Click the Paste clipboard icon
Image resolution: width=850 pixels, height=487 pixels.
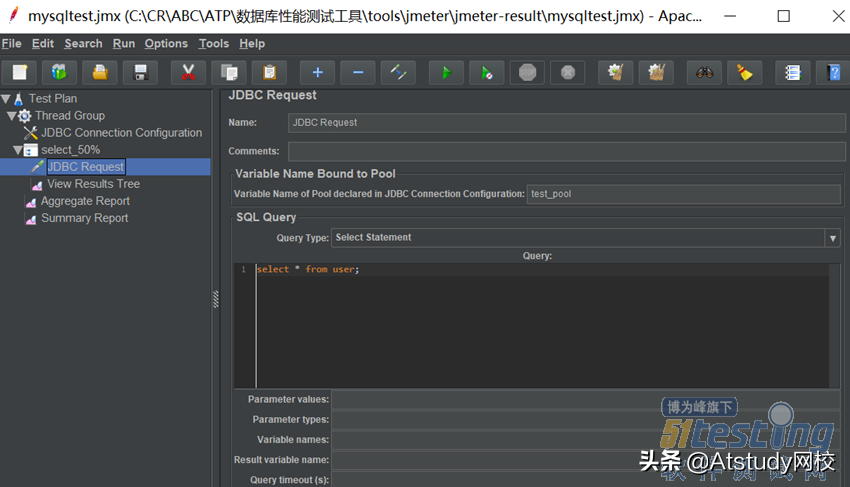[269, 72]
